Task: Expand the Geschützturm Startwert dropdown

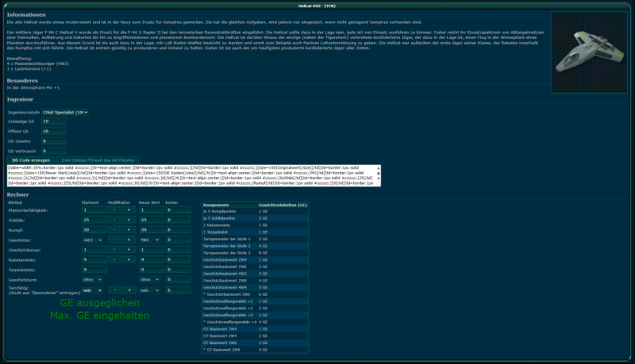Action: tap(92, 279)
